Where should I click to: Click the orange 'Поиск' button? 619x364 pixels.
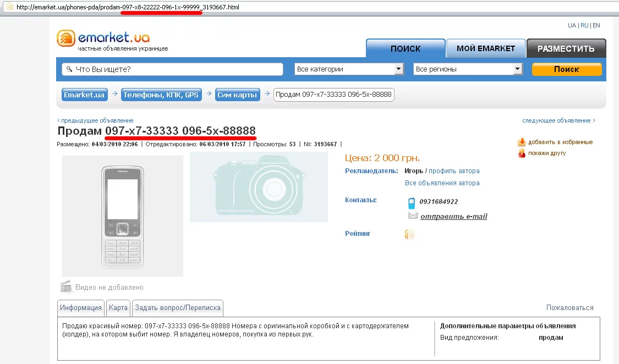[567, 69]
